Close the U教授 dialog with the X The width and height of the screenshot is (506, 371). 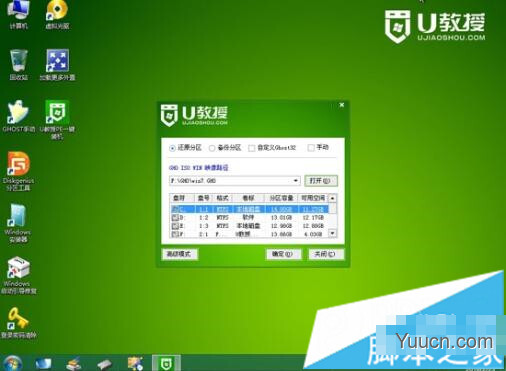[342, 105]
